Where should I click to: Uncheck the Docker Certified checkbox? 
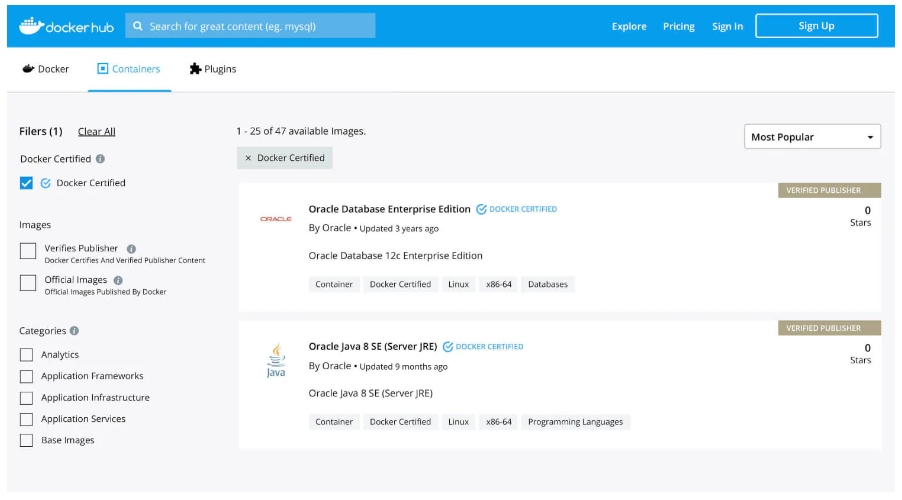coord(26,183)
